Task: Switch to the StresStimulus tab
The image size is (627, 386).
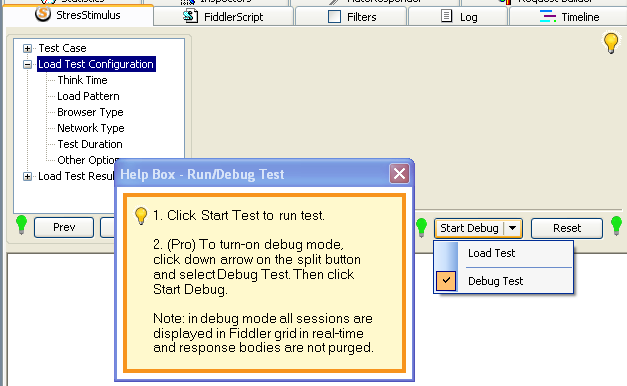Action: [x=78, y=15]
